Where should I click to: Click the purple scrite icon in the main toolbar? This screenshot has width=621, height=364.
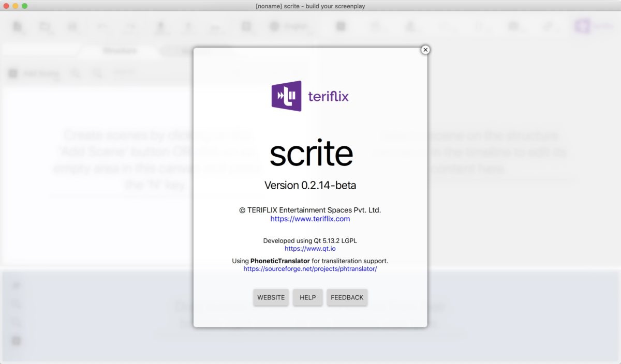tap(583, 26)
